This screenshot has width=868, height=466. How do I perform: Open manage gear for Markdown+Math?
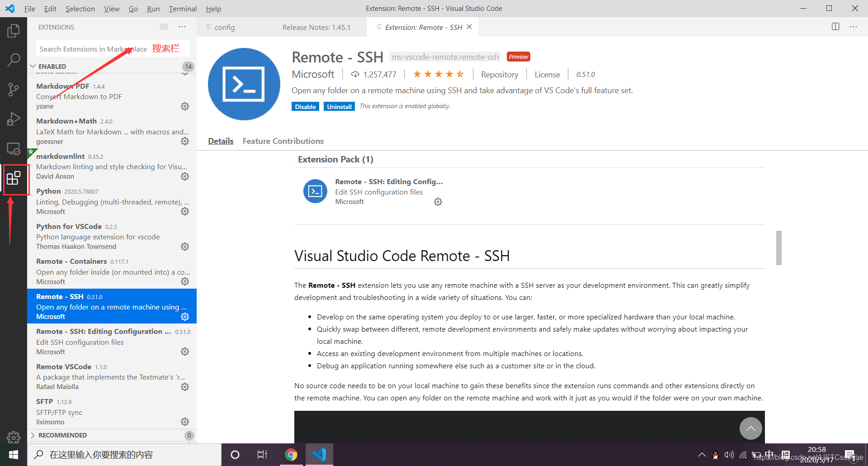coord(185,141)
